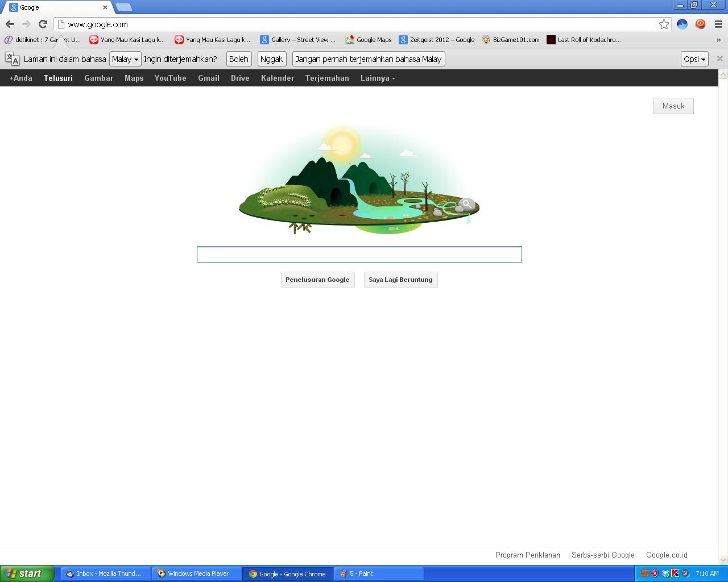Screen dimensions: 728x582
Task: Click the orange music tray icon
Action: 644,573
